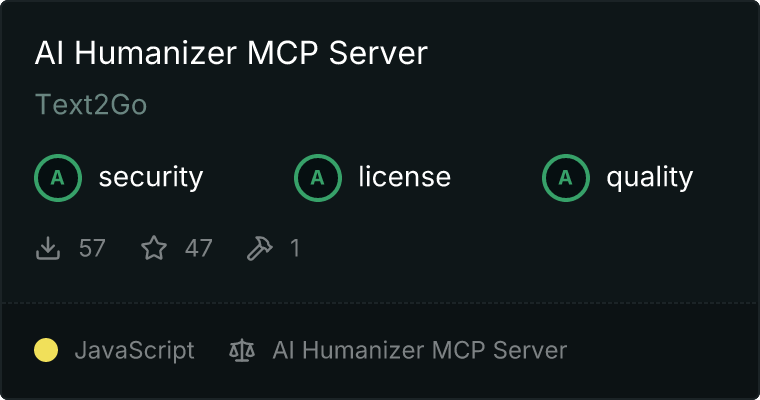760x400 pixels.
Task: Click the tools count 1
Action: (295, 248)
